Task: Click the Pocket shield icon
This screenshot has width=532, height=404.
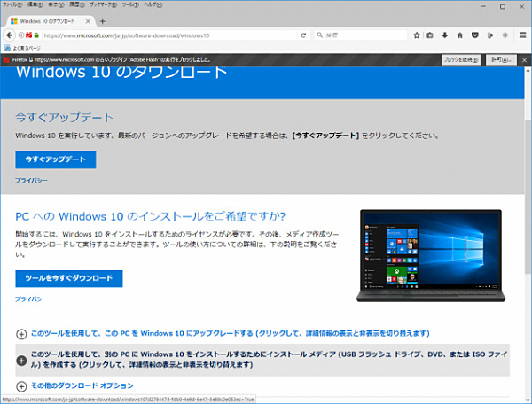Action: 475,35
